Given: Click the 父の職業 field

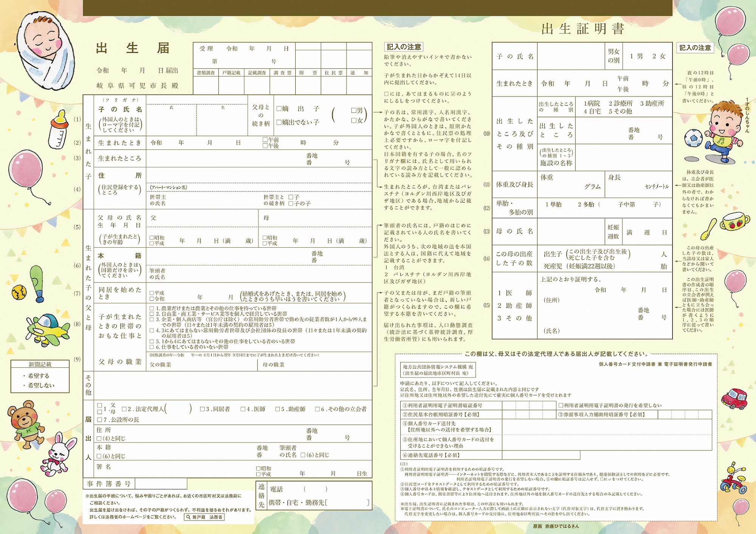Looking at the screenshot, I should [202, 365].
